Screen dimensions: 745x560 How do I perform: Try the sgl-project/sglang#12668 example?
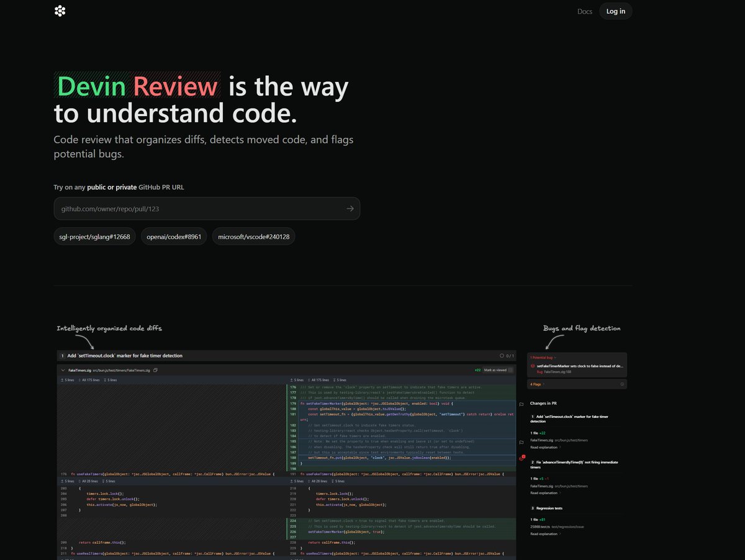94,237
